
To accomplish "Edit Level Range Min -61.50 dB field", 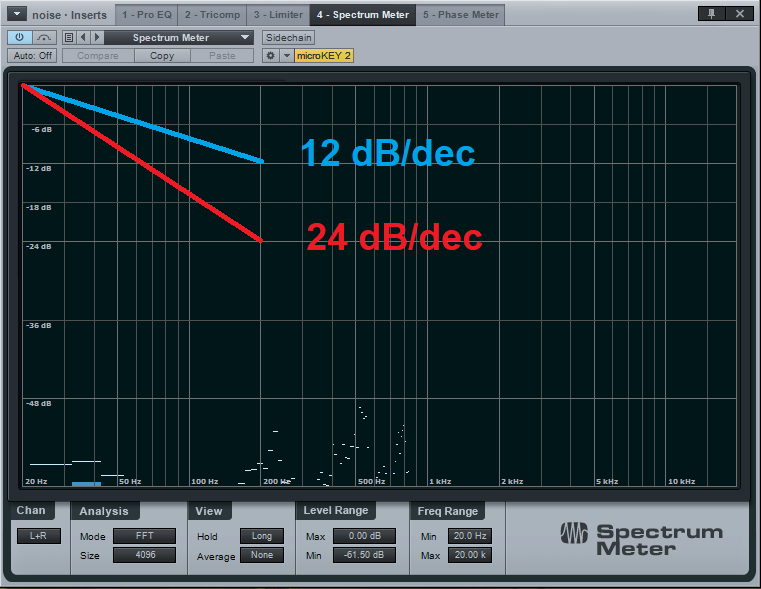I will 364,555.
